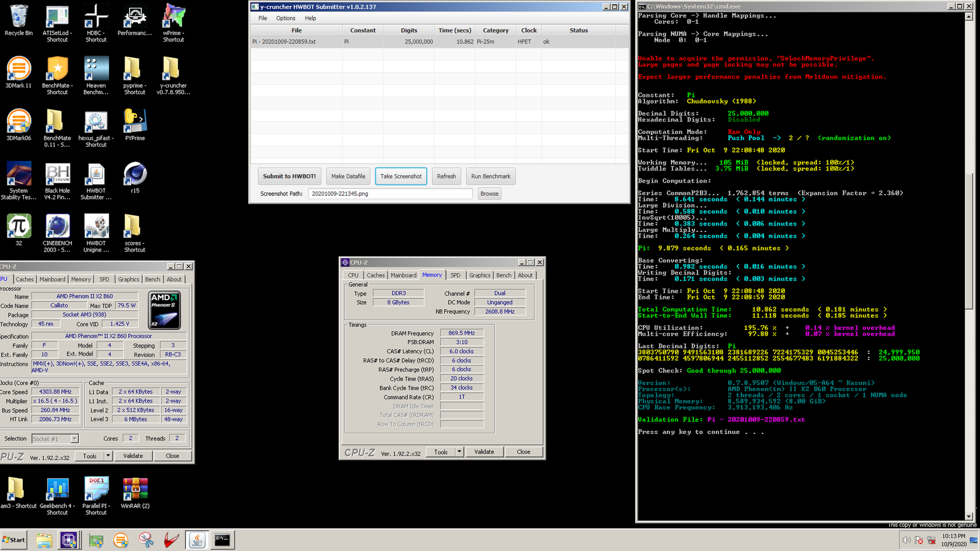980x551 pixels.
Task: Click Validate in center CPU-Z window
Action: [x=484, y=452]
